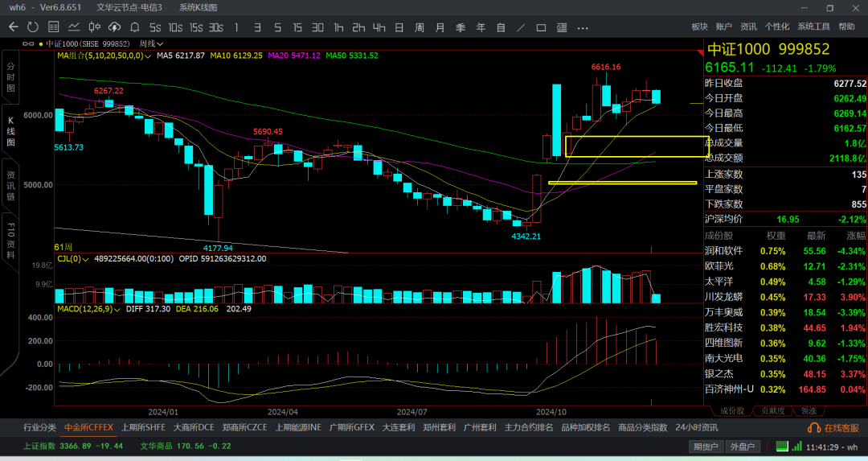Select the 百济神州-U constituent stock row
Viewport: 868px width, 461px height.
[x=785, y=389]
